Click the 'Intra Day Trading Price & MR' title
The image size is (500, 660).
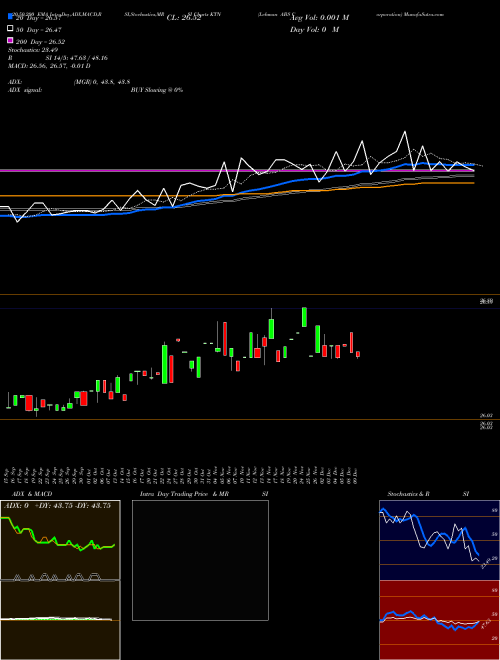coord(184,494)
